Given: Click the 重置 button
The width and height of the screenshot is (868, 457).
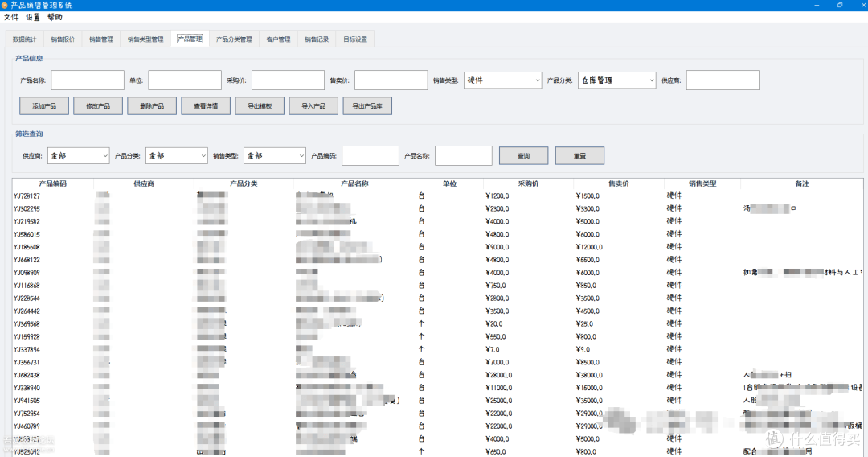Looking at the screenshot, I should tap(579, 155).
